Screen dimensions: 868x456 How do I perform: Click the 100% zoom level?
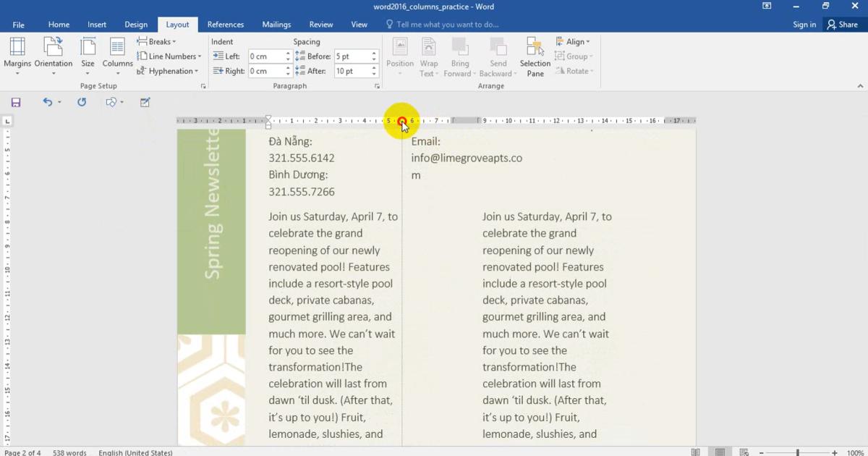click(855, 452)
